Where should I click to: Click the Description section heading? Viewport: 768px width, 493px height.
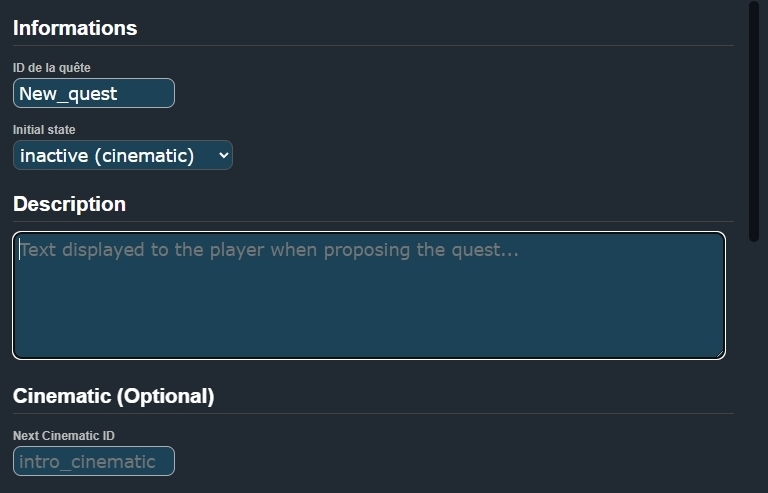pyautogui.click(x=69, y=204)
